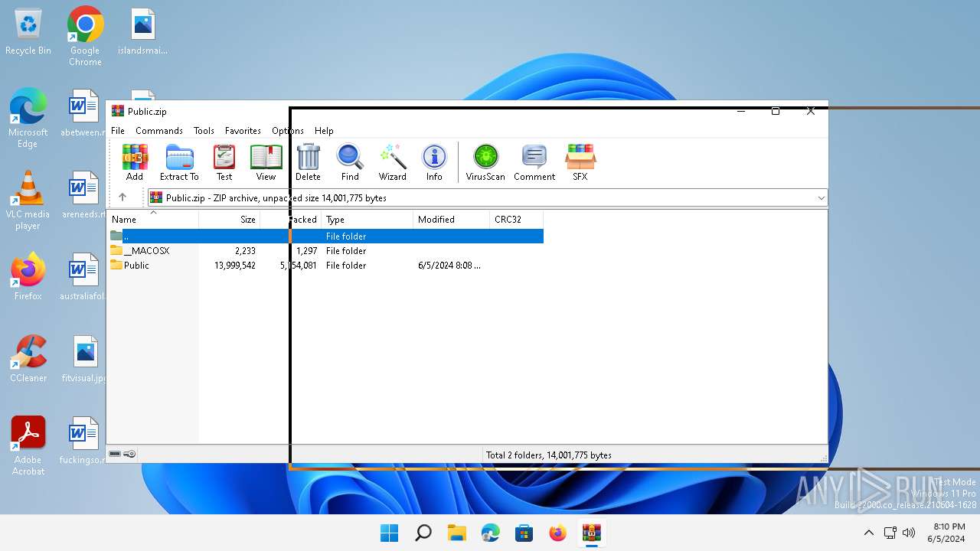Open the Commands menu
Image resolution: width=980 pixels, height=551 pixels.
click(x=159, y=131)
